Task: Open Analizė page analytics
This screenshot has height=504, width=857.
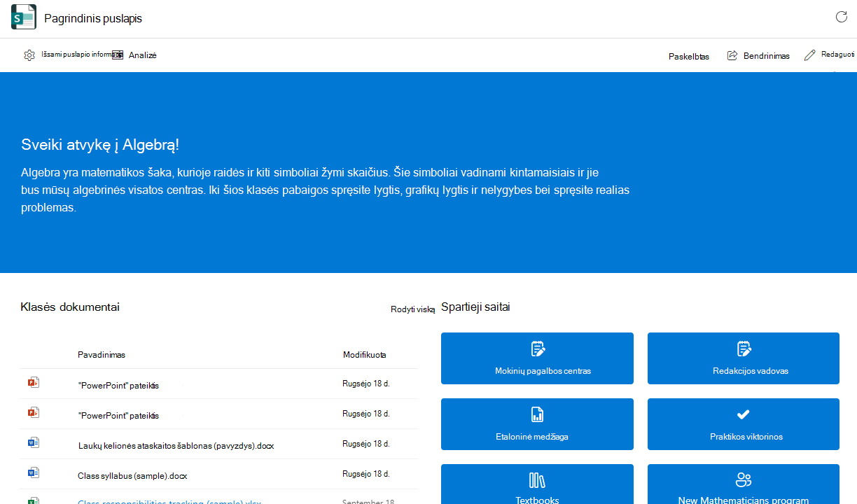Action: (x=134, y=55)
